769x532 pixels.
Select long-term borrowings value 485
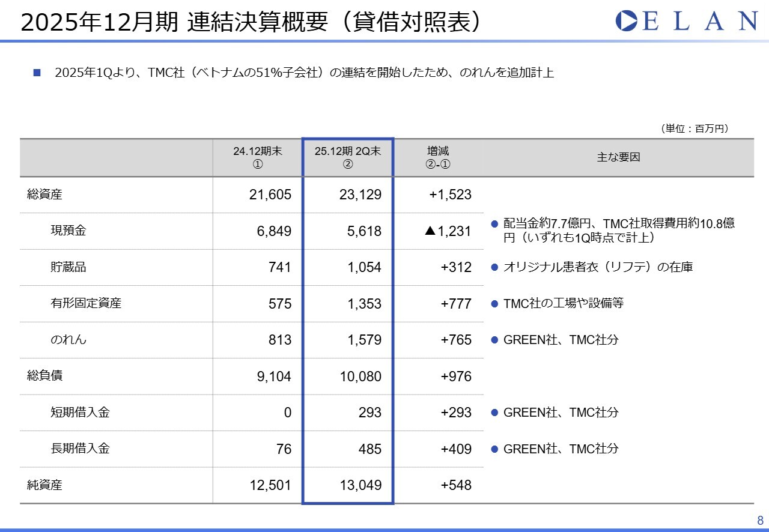pos(370,449)
